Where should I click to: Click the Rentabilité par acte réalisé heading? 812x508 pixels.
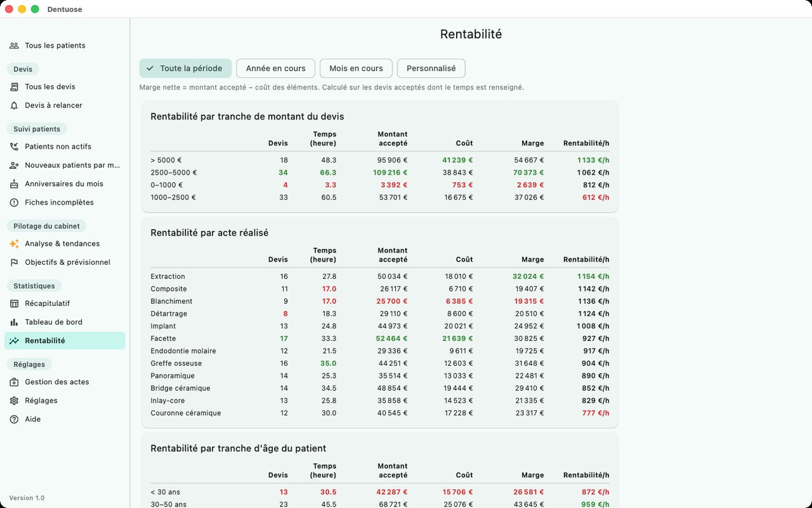tap(209, 233)
